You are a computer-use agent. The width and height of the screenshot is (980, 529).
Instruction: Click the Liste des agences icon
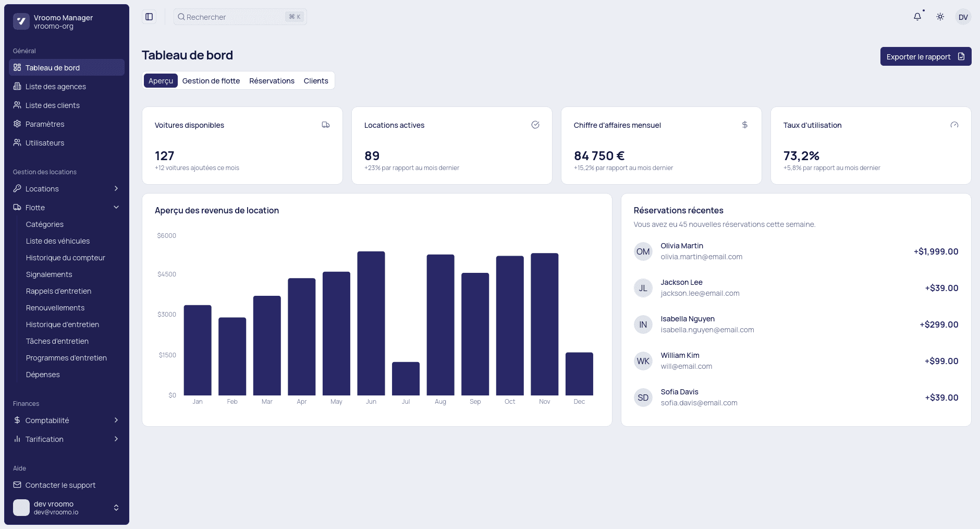click(18, 86)
